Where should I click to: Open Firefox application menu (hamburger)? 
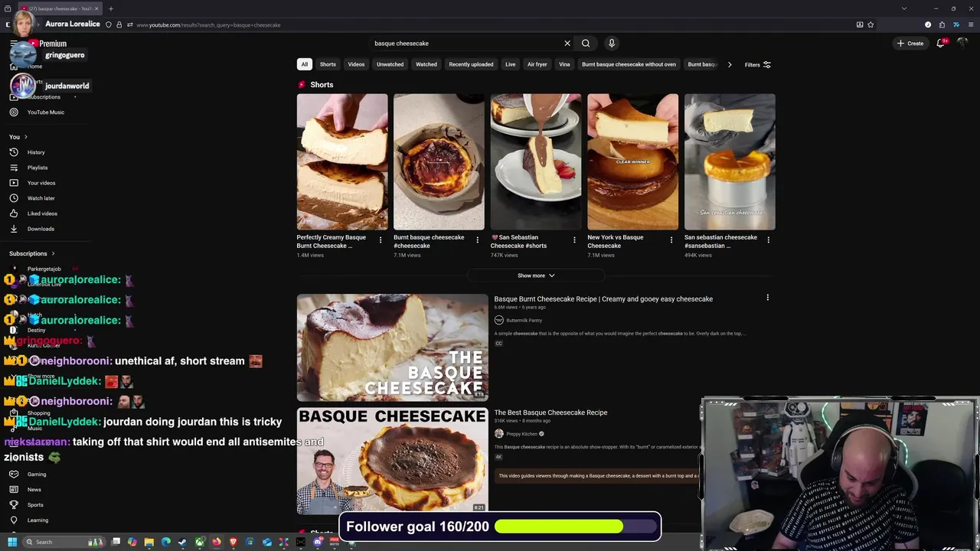point(971,24)
